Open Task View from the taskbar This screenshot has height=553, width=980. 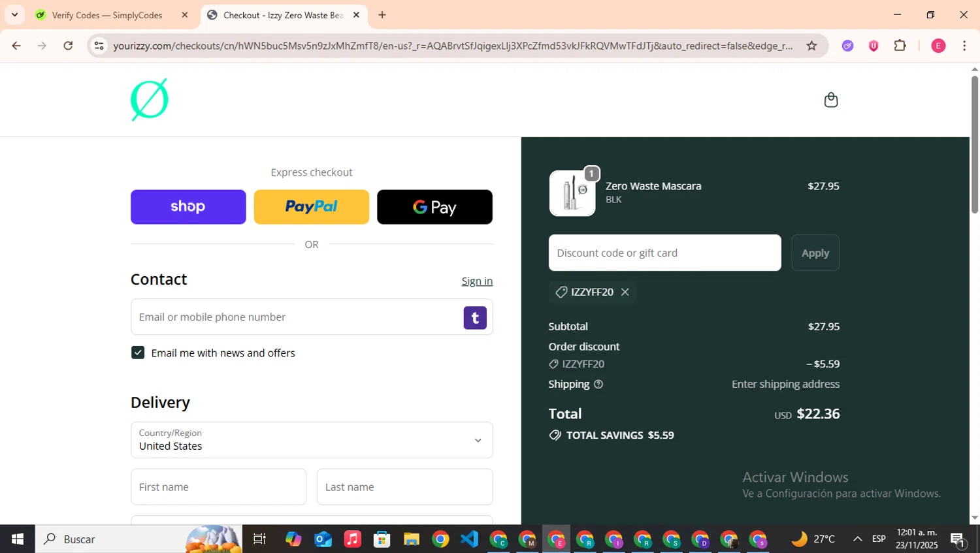259,539
